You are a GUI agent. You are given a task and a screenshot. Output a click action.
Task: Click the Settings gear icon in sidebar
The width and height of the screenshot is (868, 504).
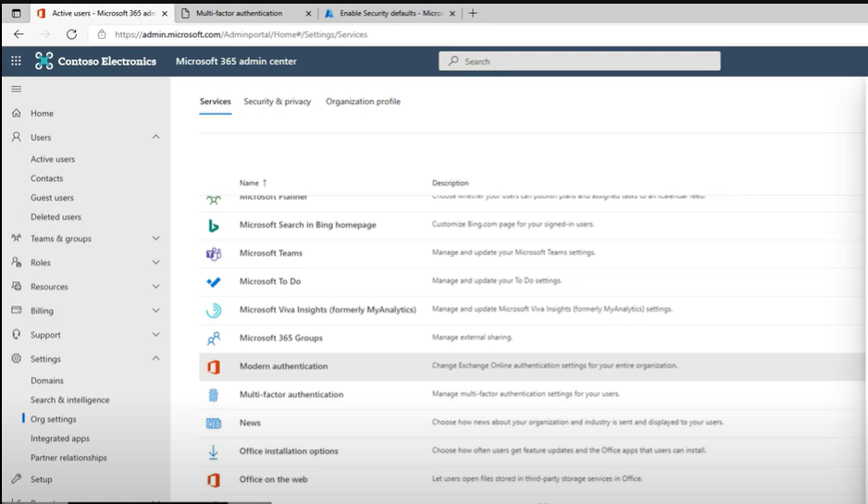coord(17,359)
